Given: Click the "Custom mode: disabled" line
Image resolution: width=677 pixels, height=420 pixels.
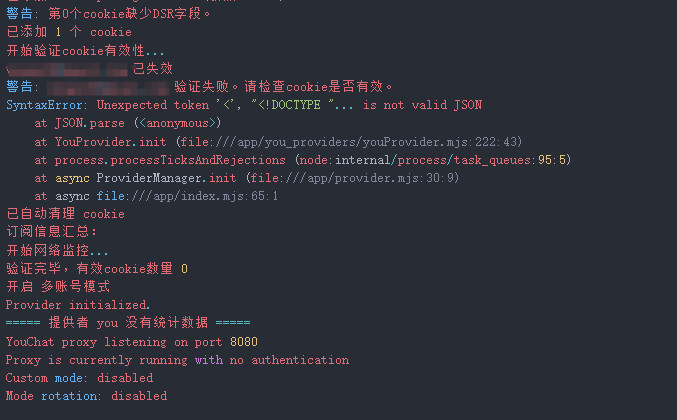Looking at the screenshot, I should click(x=79, y=378).
